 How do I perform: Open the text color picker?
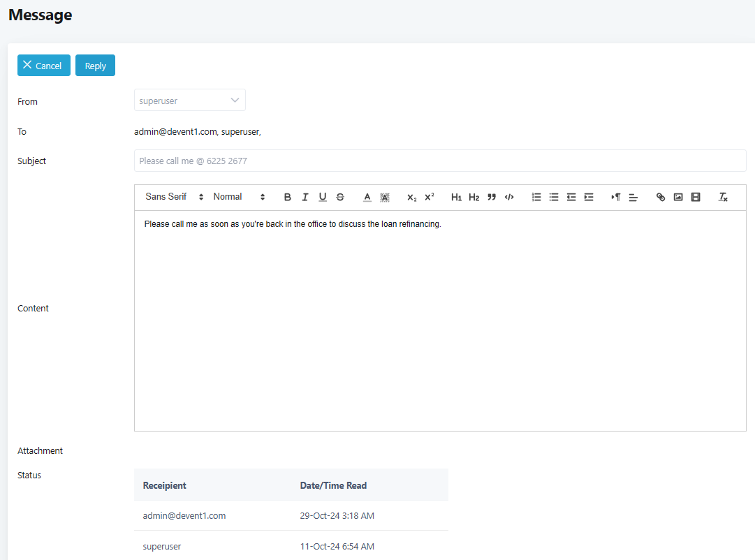367,198
